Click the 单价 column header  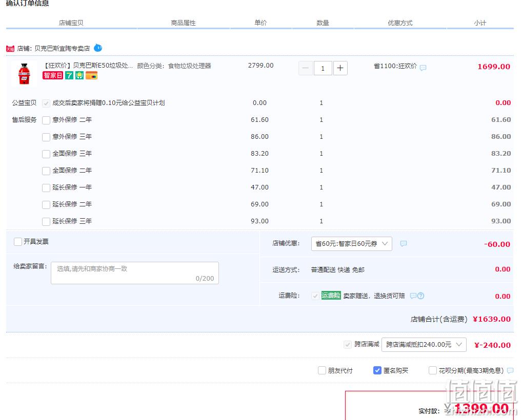260,23
